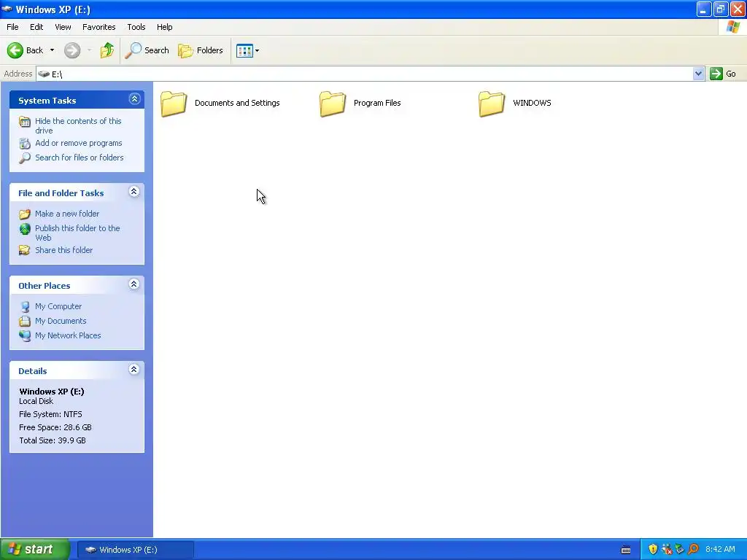Click the My Network Places icon
747x560 pixels.
pos(25,335)
